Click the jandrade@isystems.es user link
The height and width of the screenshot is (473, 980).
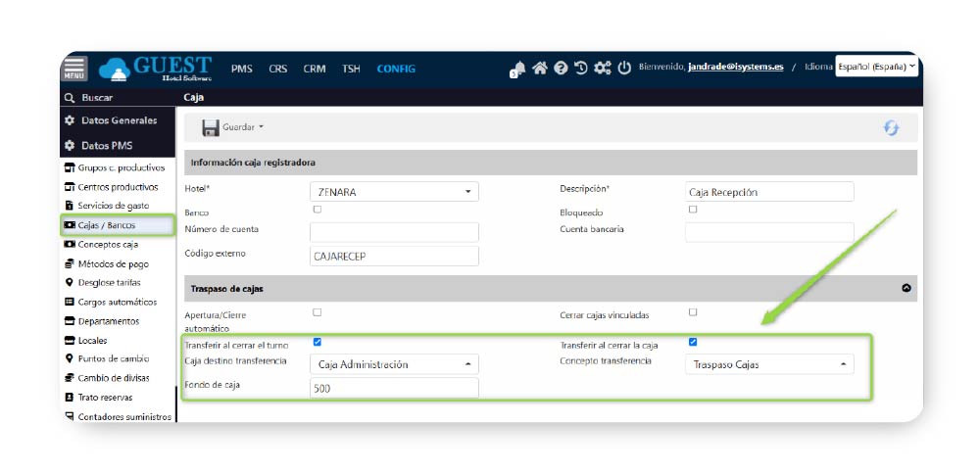point(735,68)
